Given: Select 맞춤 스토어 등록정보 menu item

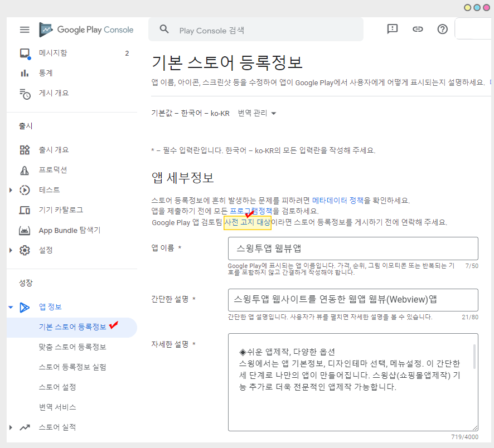Looking at the screenshot, I should tap(72, 347).
